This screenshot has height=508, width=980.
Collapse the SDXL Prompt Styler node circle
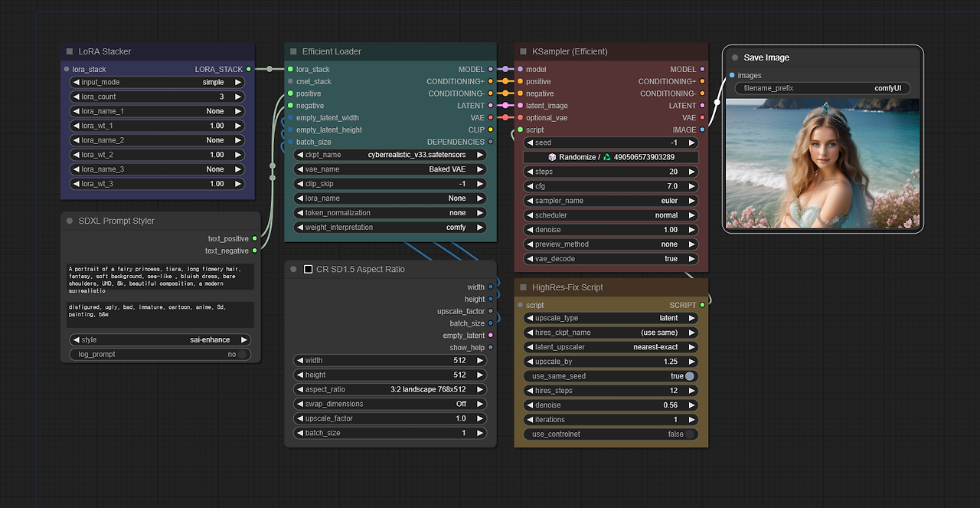click(x=70, y=221)
